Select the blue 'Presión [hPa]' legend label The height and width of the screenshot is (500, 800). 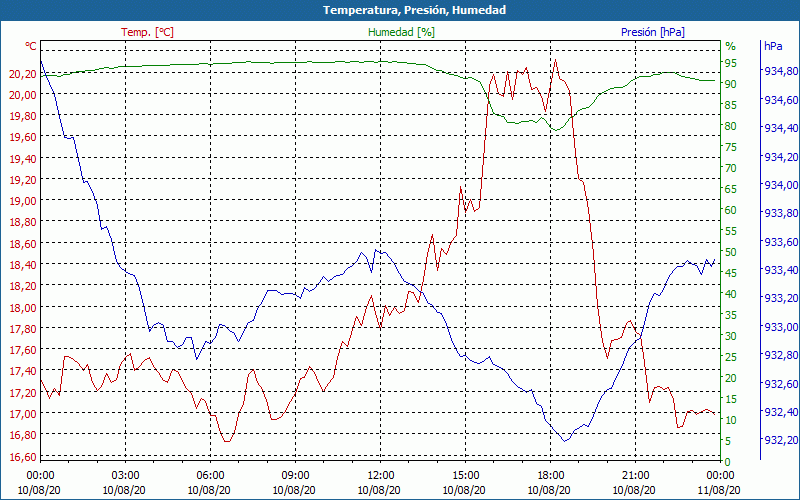point(653,32)
